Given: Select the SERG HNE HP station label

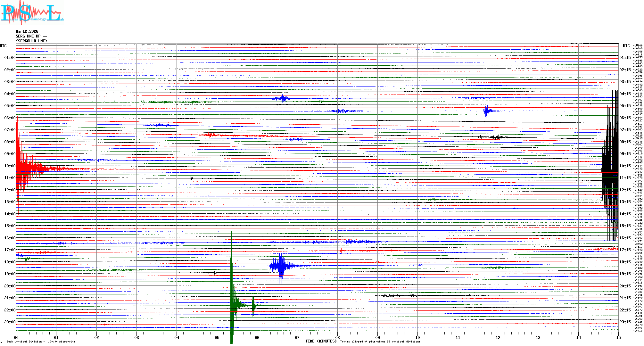Looking at the screenshot, I should click(x=31, y=36).
